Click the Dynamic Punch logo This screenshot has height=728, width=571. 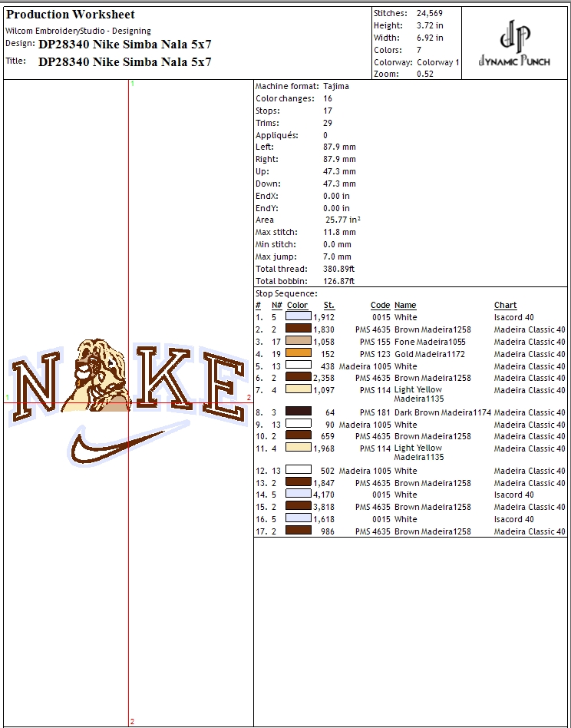[x=514, y=44]
